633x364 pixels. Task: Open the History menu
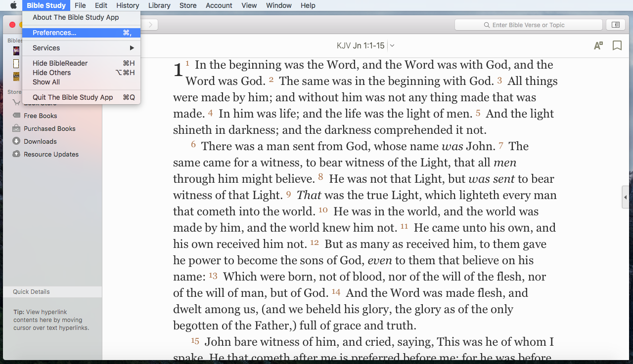[128, 5]
